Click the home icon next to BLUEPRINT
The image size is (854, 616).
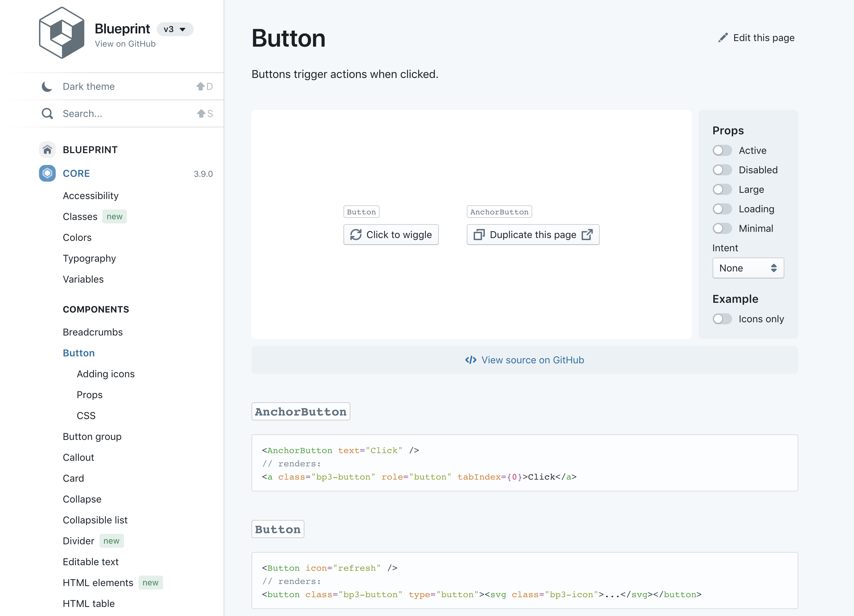coord(47,150)
